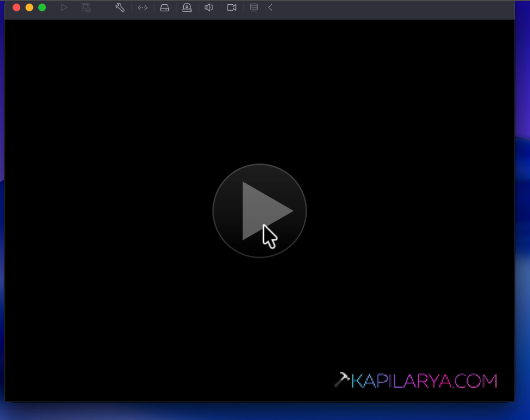This screenshot has width=530, height=420.
Task: Select the video capture camera icon
Action: 232,8
